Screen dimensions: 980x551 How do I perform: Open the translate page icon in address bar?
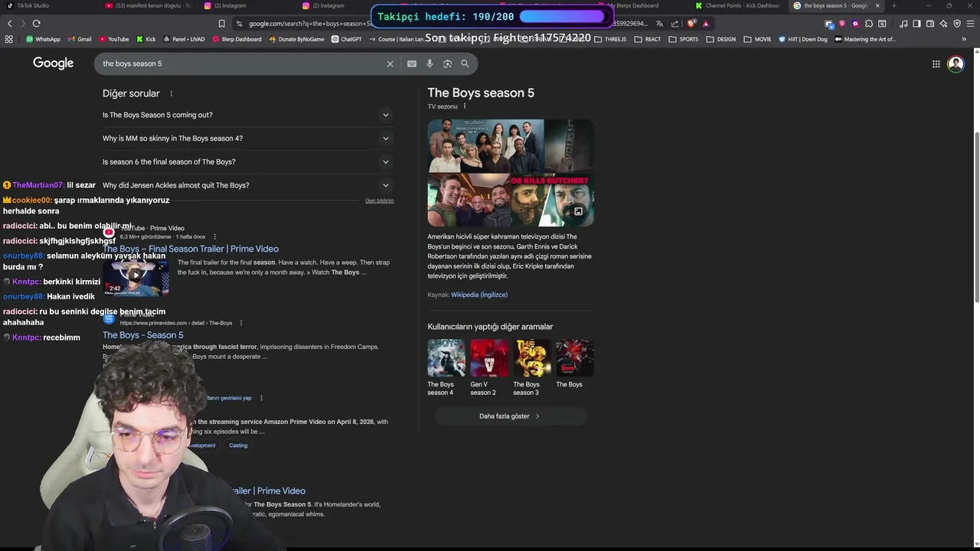pyautogui.click(x=659, y=24)
